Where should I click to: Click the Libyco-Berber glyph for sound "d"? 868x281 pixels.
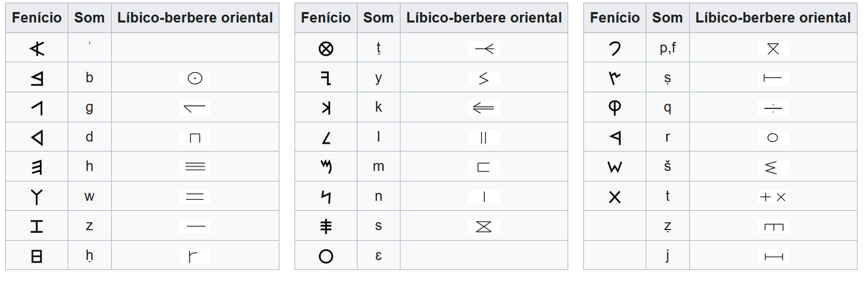click(x=195, y=138)
